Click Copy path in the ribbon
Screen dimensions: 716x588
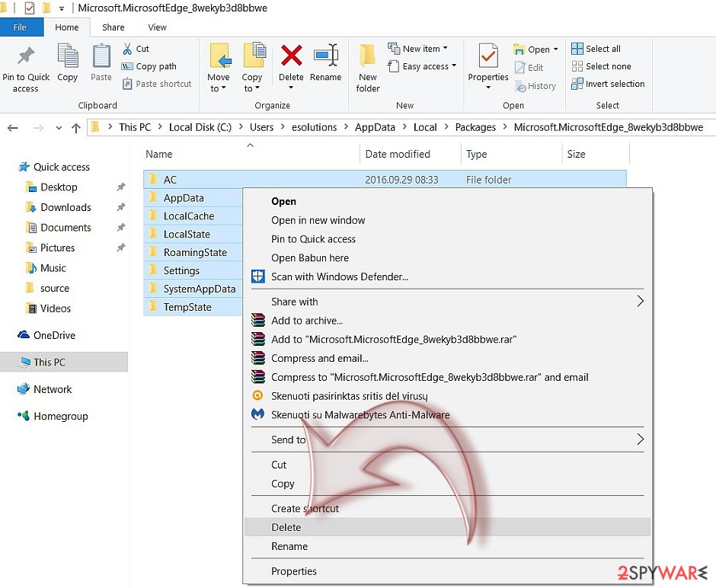[149, 66]
